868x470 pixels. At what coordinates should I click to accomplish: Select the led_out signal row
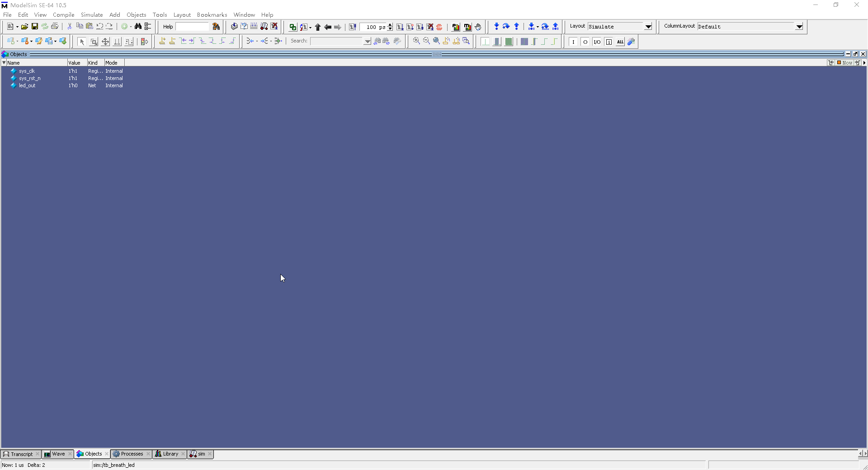point(67,85)
